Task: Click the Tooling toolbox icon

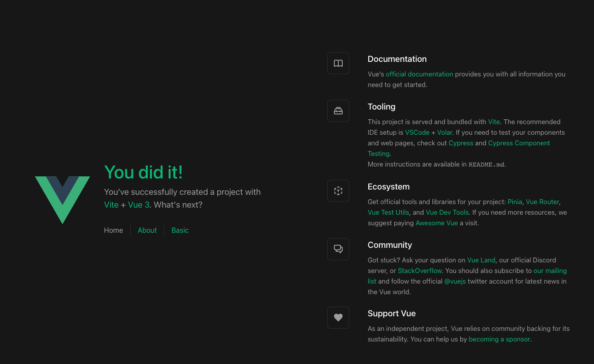Action: point(338,111)
